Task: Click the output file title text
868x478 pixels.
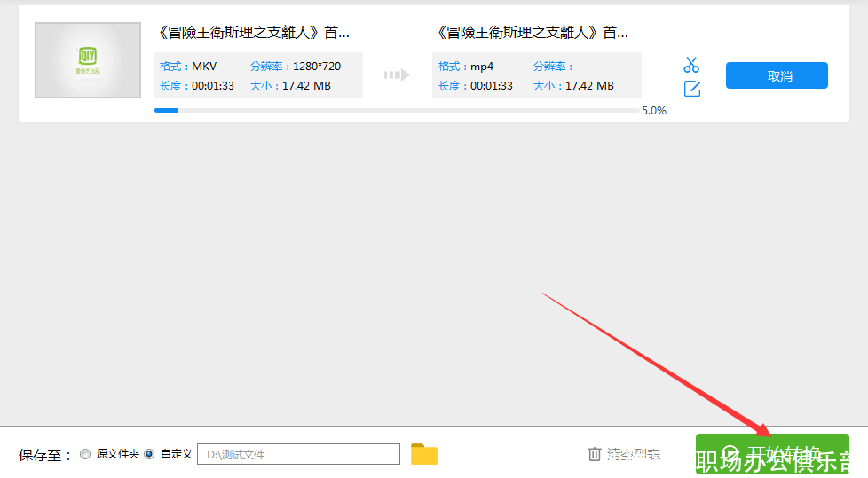Action: point(532,33)
